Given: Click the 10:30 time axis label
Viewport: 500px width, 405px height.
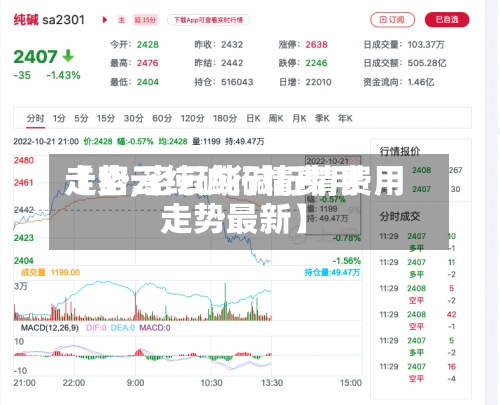Looking at the screenshot, I should pyautogui.click(x=211, y=383).
